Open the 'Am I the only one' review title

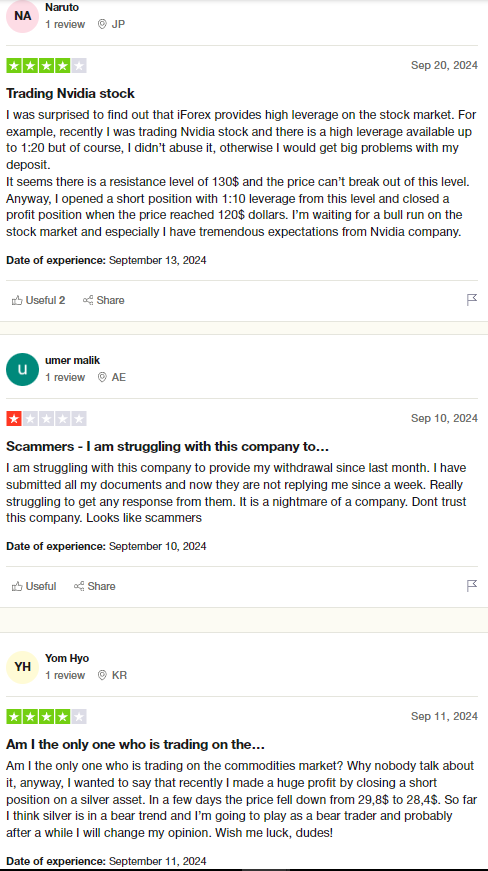(x=135, y=744)
